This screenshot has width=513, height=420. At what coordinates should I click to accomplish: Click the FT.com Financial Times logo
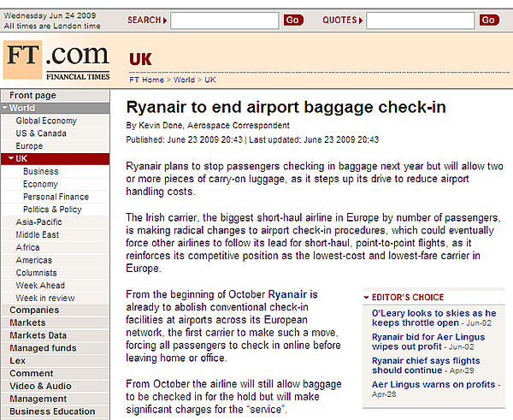56,60
